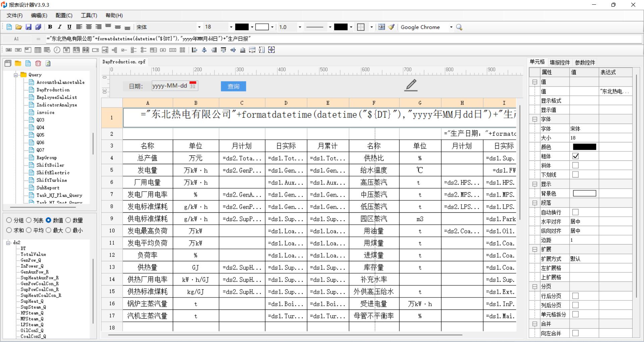The width and height of the screenshot is (644, 342).
Task: Click the center-horizontally layout icon
Action: [x=204, y=50]
